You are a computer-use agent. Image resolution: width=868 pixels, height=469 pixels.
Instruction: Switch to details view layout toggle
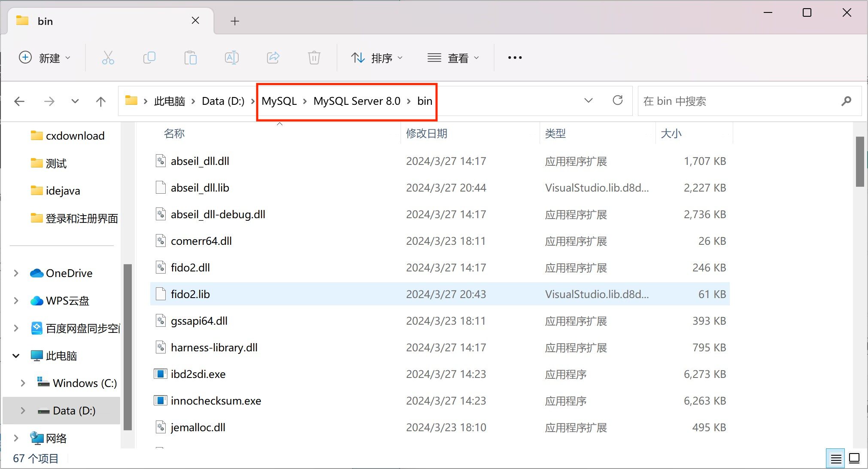pyautogui.click(x=835, y=458)
